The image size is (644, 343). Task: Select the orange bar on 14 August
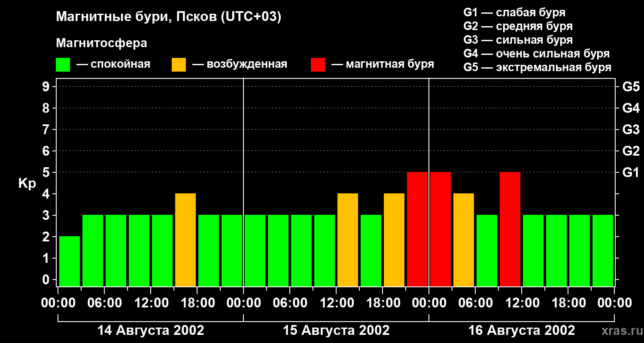pos(185,240)
